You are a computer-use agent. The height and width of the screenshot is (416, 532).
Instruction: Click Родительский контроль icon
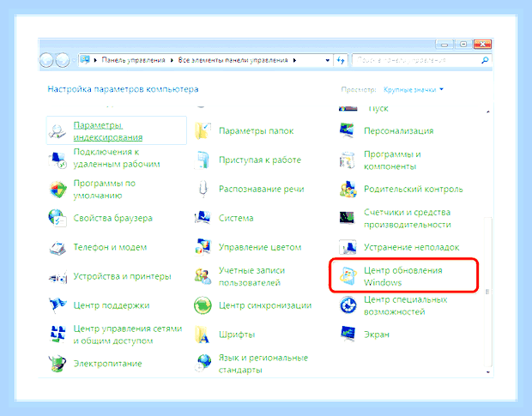tap(348, 189)
